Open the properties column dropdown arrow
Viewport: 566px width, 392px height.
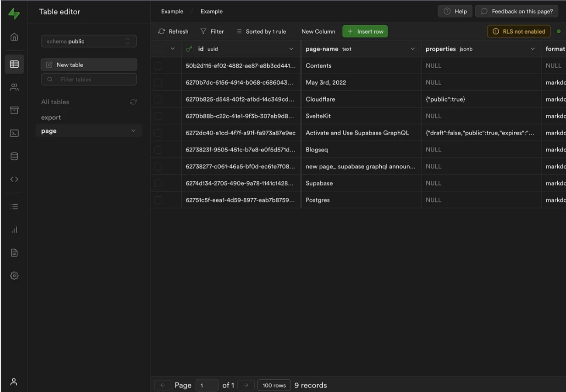point(533,49)
